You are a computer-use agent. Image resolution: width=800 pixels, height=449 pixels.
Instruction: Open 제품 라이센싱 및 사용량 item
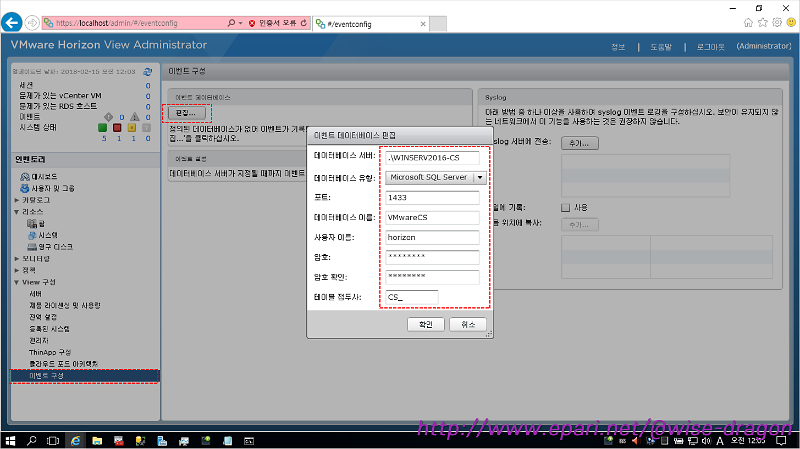[65, 306]
